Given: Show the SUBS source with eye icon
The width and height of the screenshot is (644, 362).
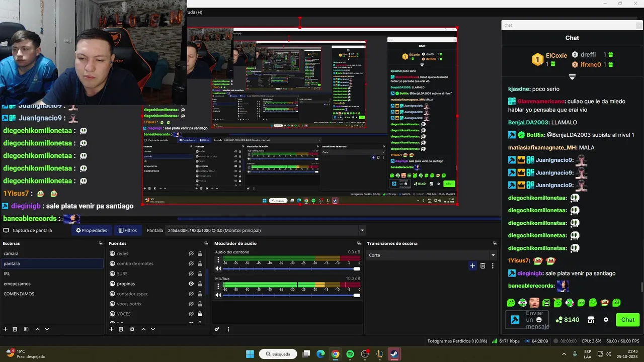Looking at the screenshot, I should (x=191, y=274).
